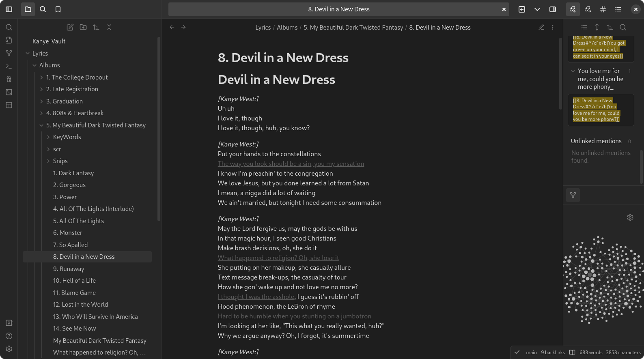Collapse the Lyrics folder
Image resolution: width=644 pixels, height=359 pixels.
pyautogui.click(x=28, y=54)
